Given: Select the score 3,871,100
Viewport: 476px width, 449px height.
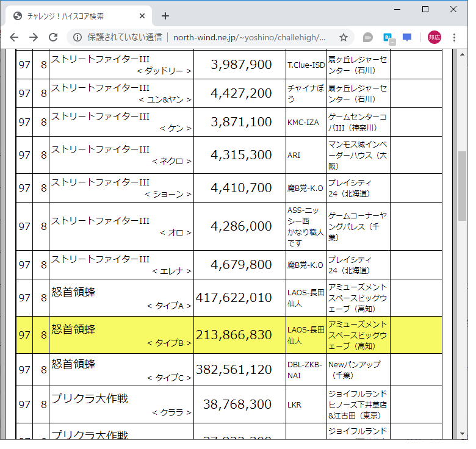Looking at the screenshot, I should (x=241, y=122).
